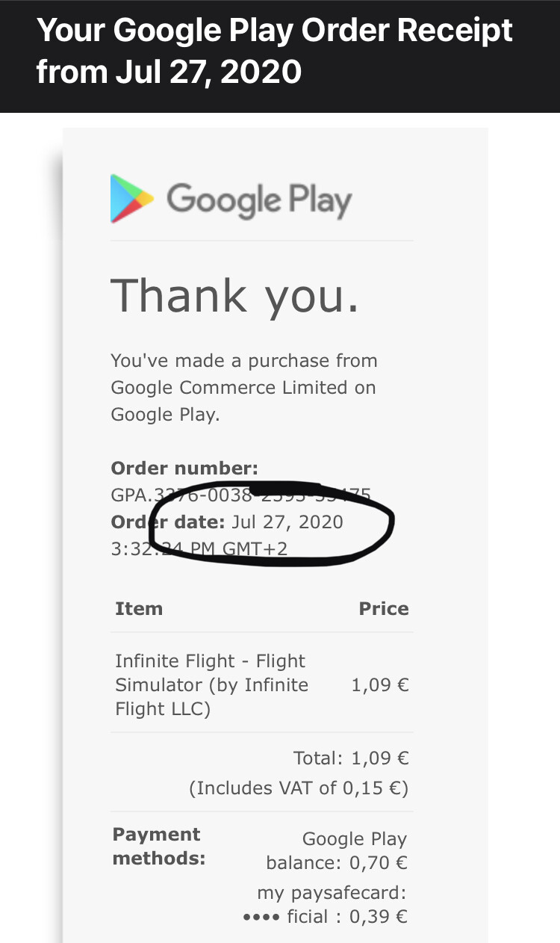The width and height of the screenshot is (560, 943).
Task: Click the Payment methods label
Action: click(x=158, y=847)
